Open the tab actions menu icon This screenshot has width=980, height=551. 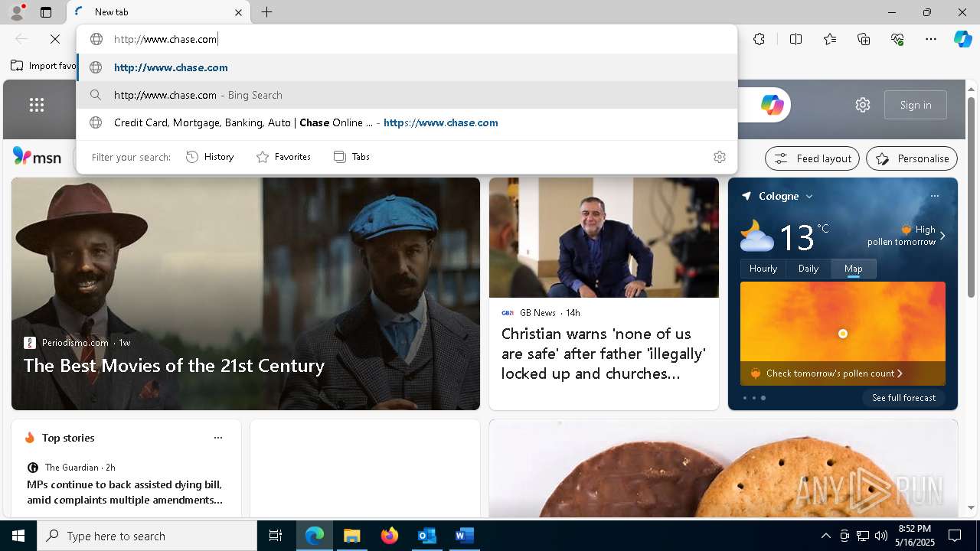click(46, 12)
